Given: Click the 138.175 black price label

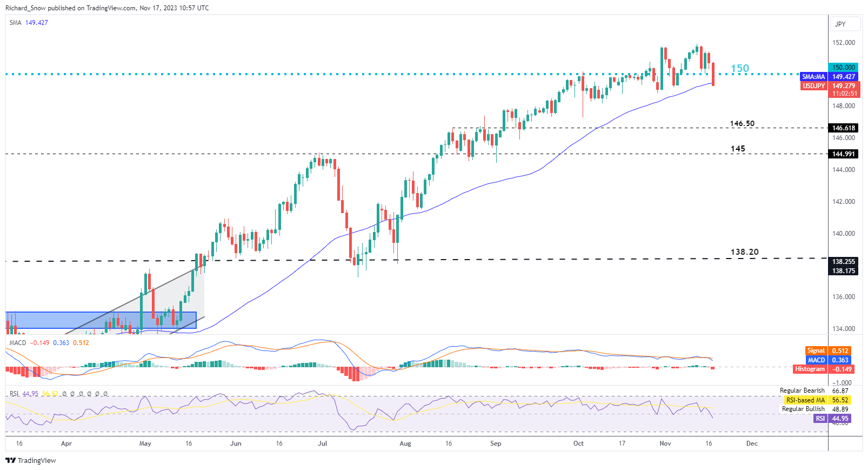Looking at the screenshot, I should (x=844, y=270).
